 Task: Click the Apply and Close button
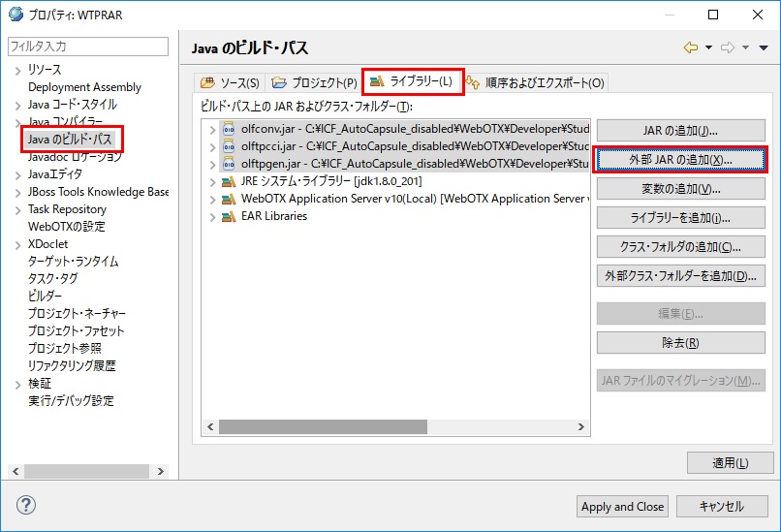[x=622, y=506]
